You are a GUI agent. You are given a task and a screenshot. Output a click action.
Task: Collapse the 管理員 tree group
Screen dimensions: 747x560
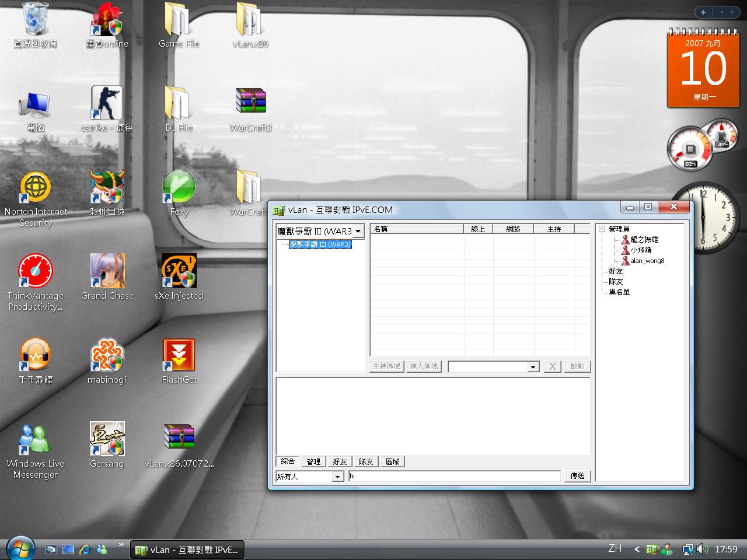(602, 229)
